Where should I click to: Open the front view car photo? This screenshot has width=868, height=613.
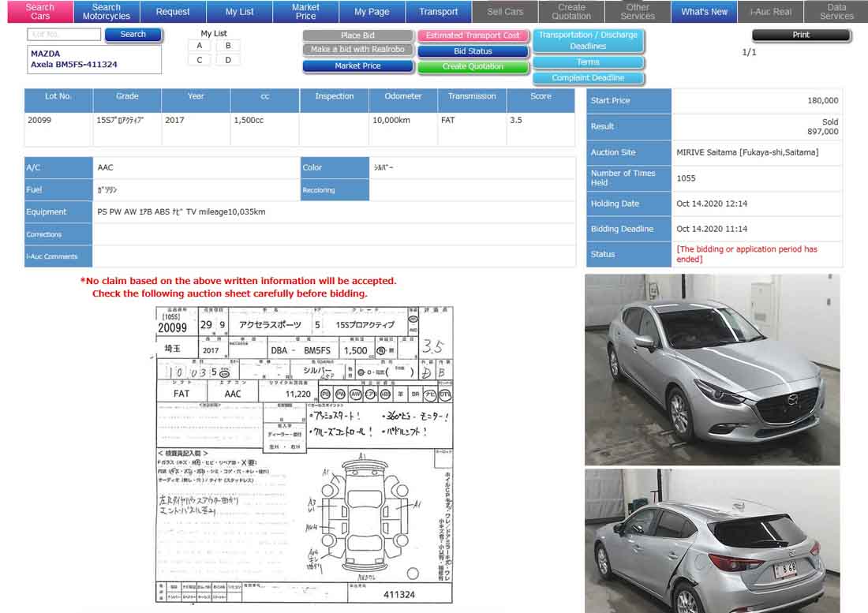(713, 369)
